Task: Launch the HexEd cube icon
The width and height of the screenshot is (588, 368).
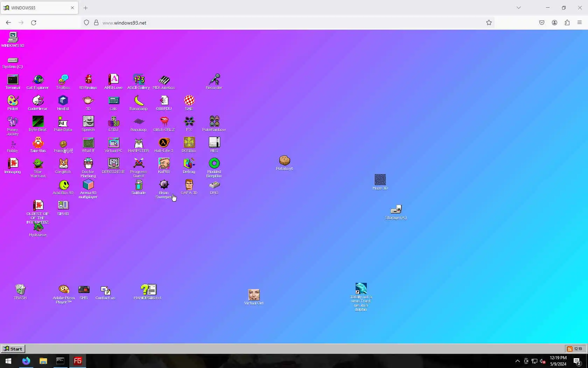Action: [63, 103]
